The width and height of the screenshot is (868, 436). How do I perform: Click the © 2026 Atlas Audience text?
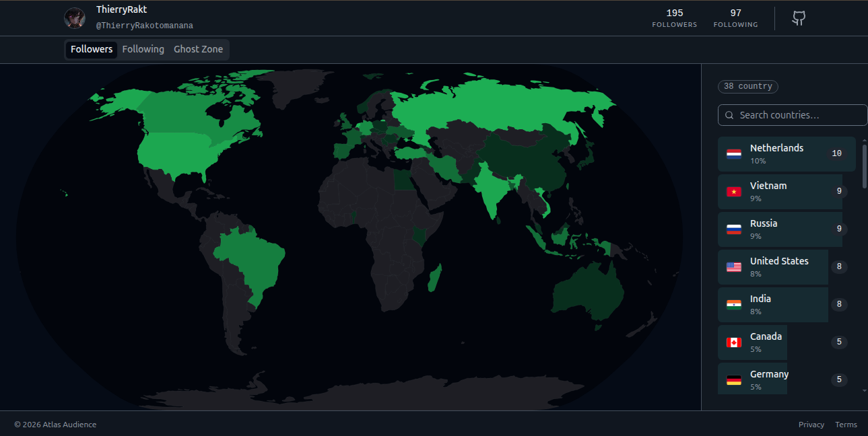pos(55,425)
